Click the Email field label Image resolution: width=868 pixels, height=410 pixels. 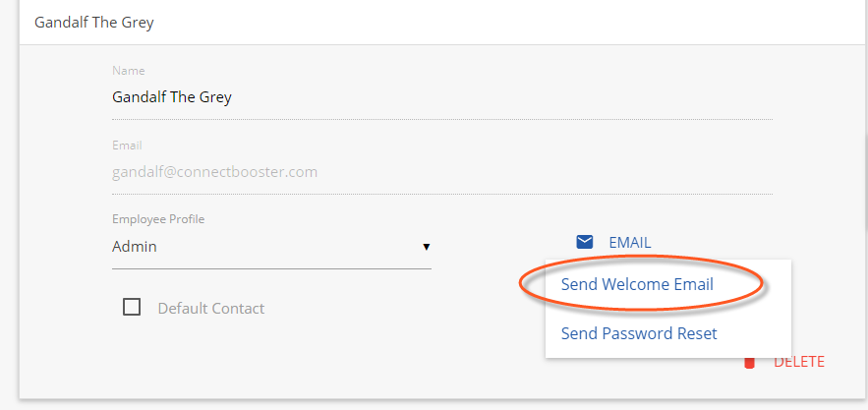(127, 146)
